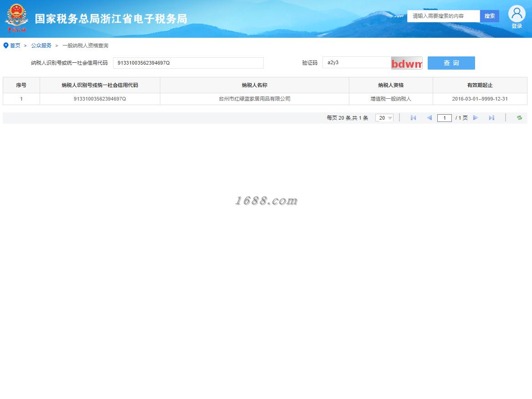Go to next page arrow
532x399 pixels.
(476, 118)
